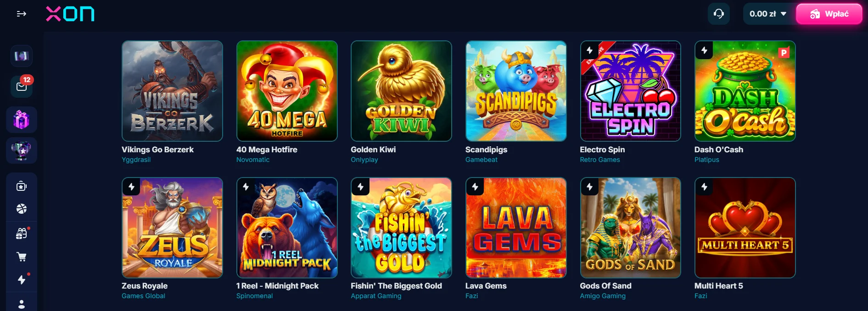Open the purple gift box sidebar icon
The height and width of the screenshot is (311, 868).
pos(22,120)
